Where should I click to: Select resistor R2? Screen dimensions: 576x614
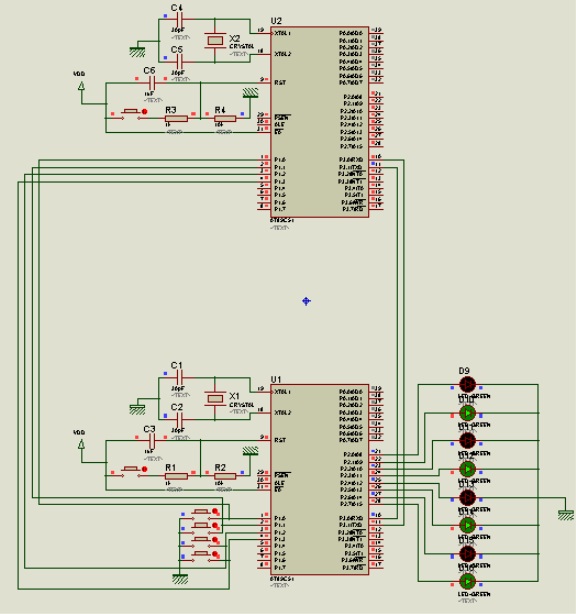pos(225,476)
